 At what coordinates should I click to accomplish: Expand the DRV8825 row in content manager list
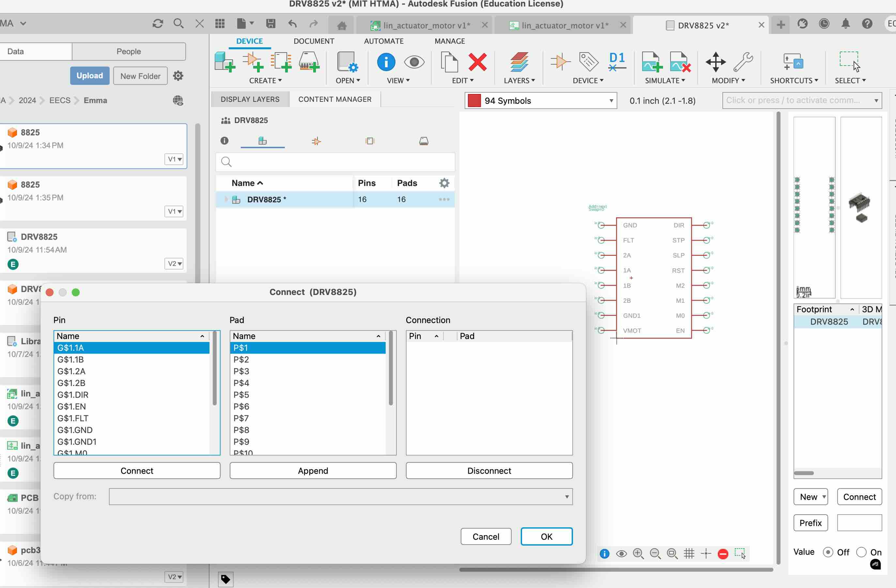coord(226,199)
